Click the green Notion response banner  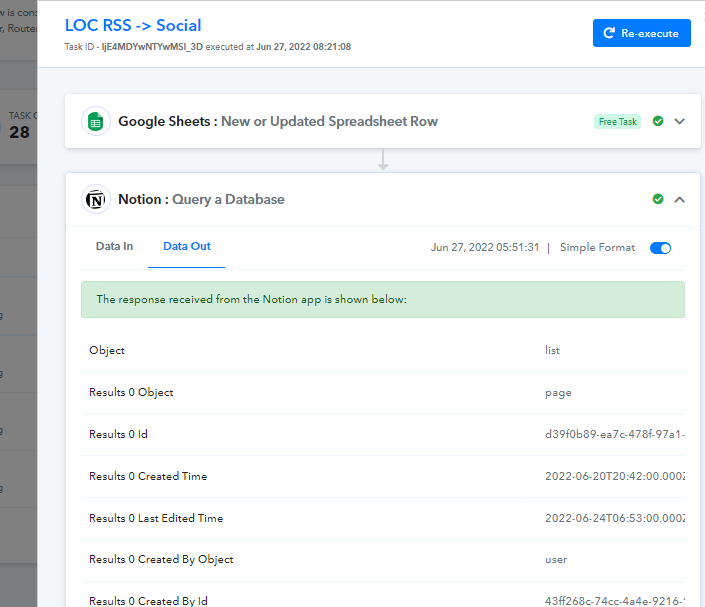pos(383,299)
